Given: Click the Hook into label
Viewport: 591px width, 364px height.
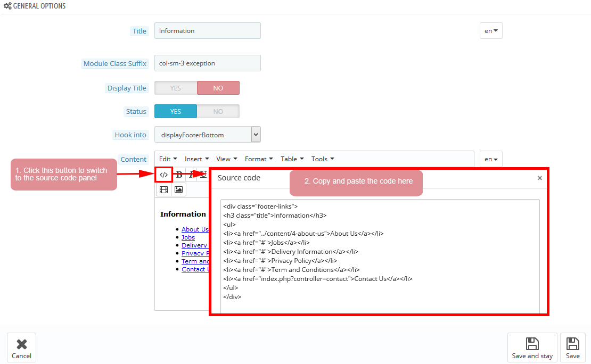Looking at the screenshot, I should [x=130, y=135].
